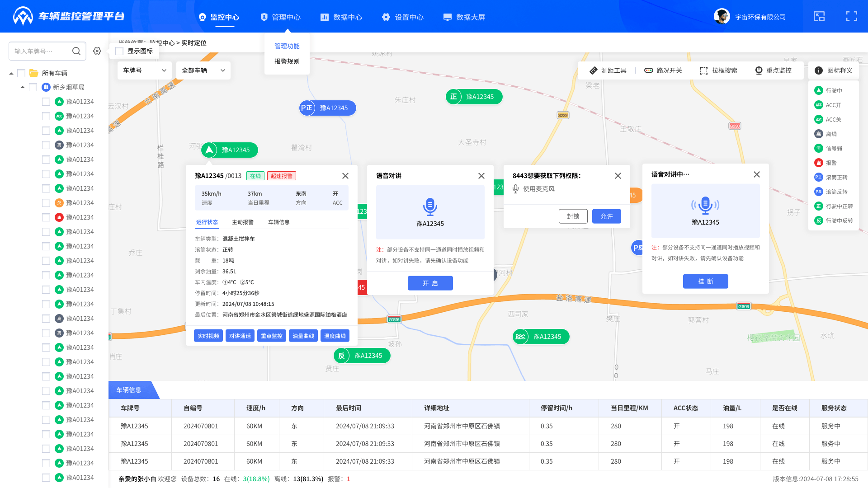Collapse the 新乡烟草局 tree node

(x=23, y=87)
